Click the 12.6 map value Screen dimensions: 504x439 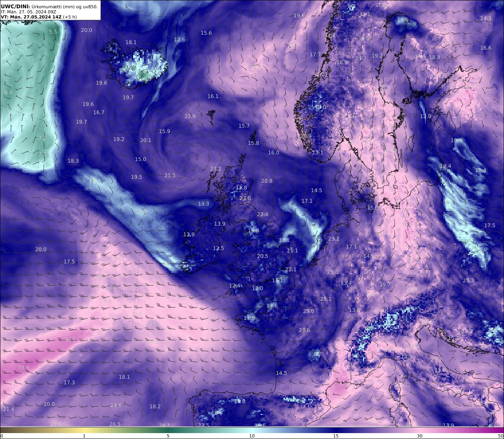pos(180,39)
